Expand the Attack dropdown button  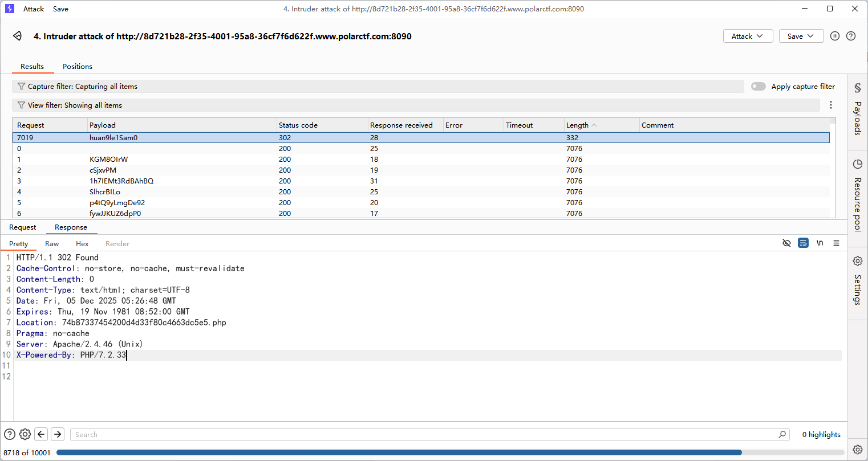click(x=748, y=36)
